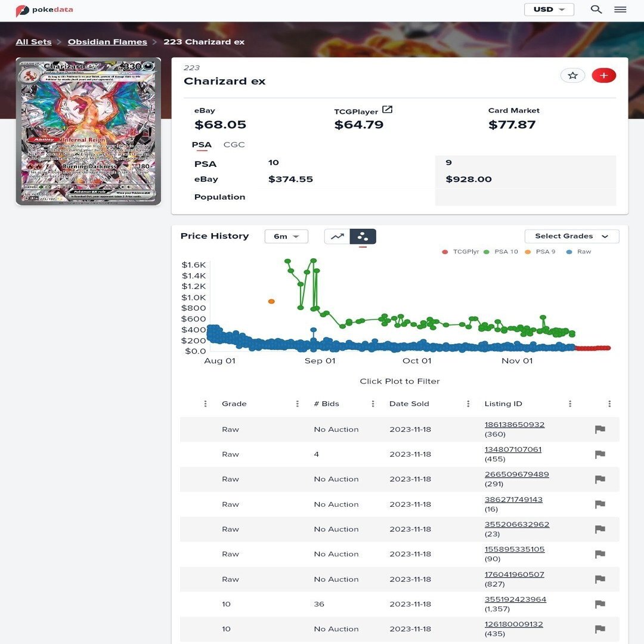Open the hamburger menu icon

(x=620, y=10)
